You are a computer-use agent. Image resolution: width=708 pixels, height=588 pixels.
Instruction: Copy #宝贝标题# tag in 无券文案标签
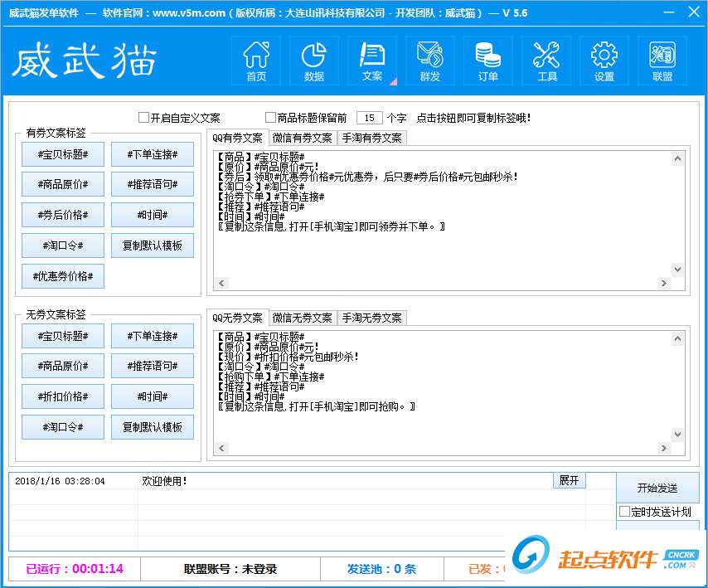click(x=63, y=336)
